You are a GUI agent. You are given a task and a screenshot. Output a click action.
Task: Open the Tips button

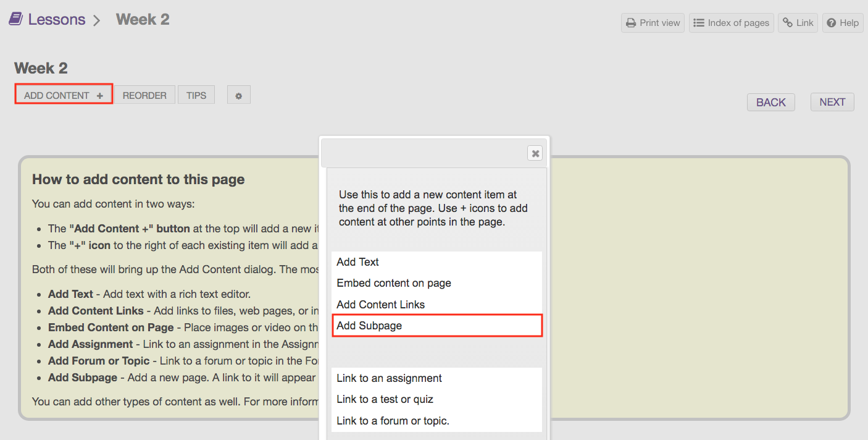(196, 95)
